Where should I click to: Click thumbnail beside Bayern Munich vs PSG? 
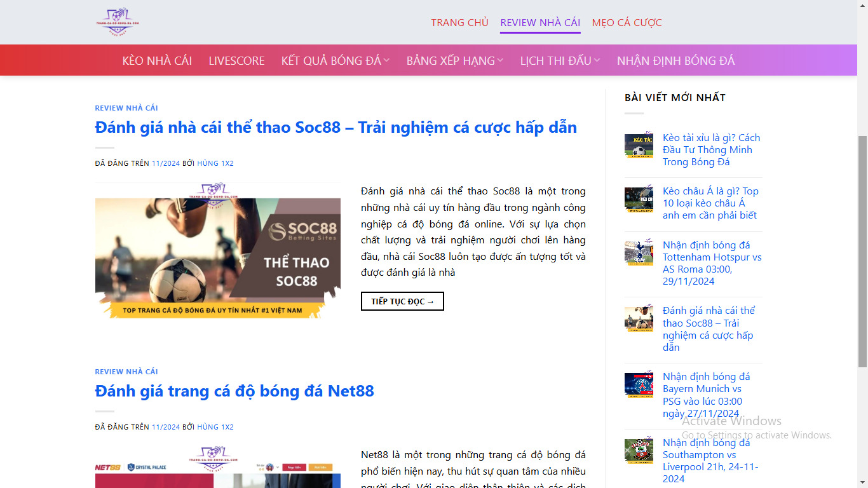point(639,384)
